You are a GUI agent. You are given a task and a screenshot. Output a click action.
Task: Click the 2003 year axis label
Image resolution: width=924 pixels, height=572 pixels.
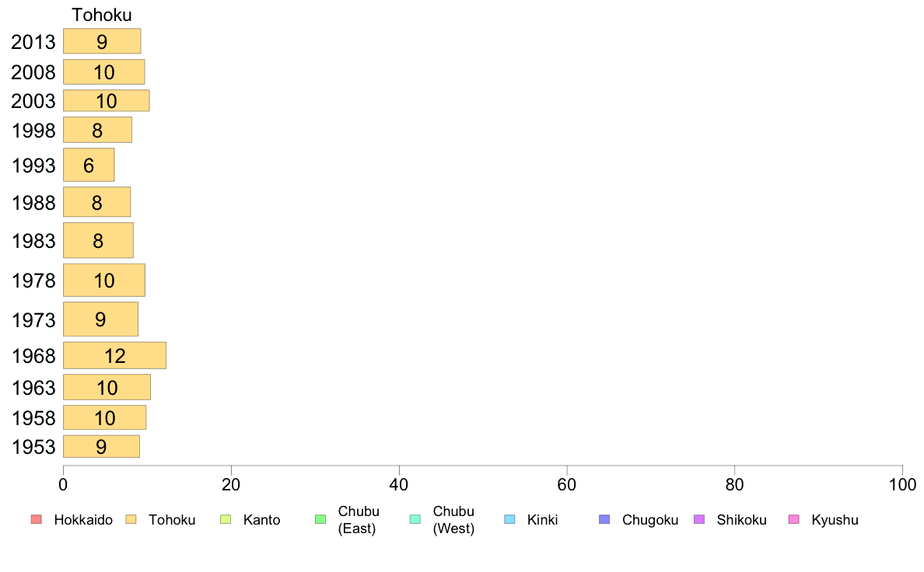coord(33,101)
